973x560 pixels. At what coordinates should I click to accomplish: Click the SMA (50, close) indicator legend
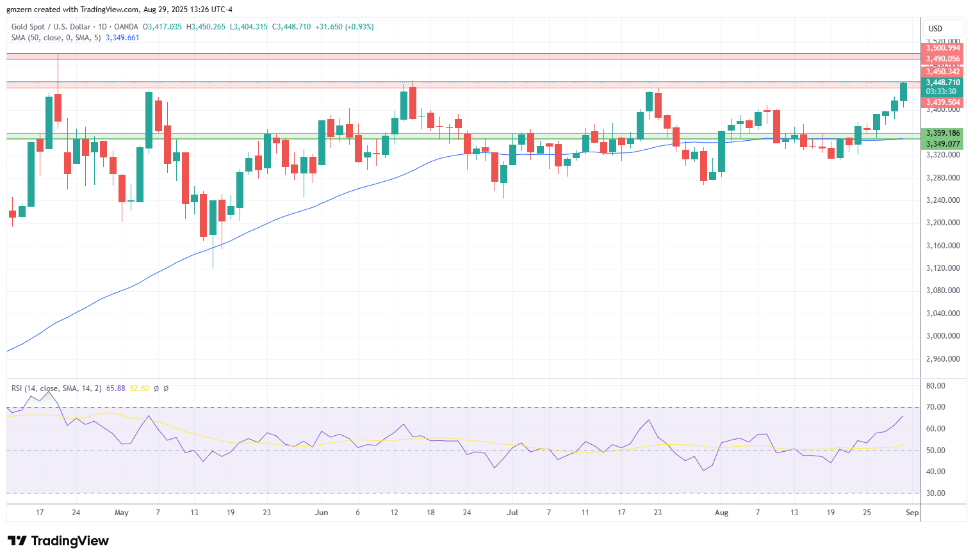[56, 38]
